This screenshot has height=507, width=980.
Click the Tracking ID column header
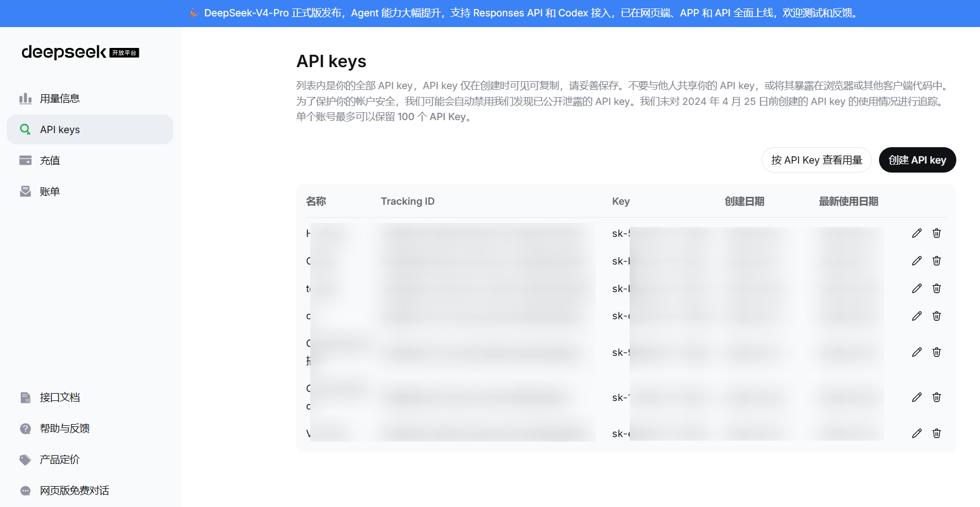[x=407, y=201]
